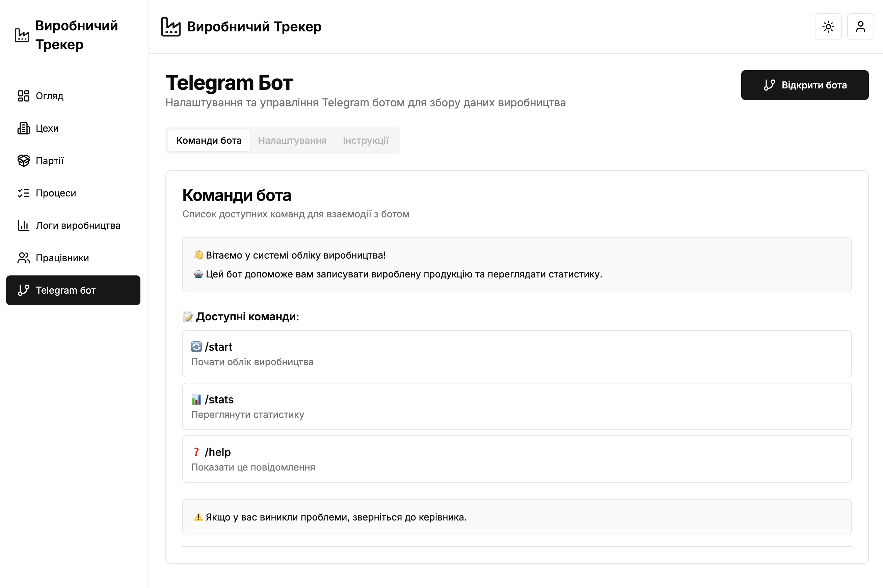The height and width of the screenshot is (588, 883).
Task: Toggle the light/dark theme sun icon
Action: click(828, 27)
